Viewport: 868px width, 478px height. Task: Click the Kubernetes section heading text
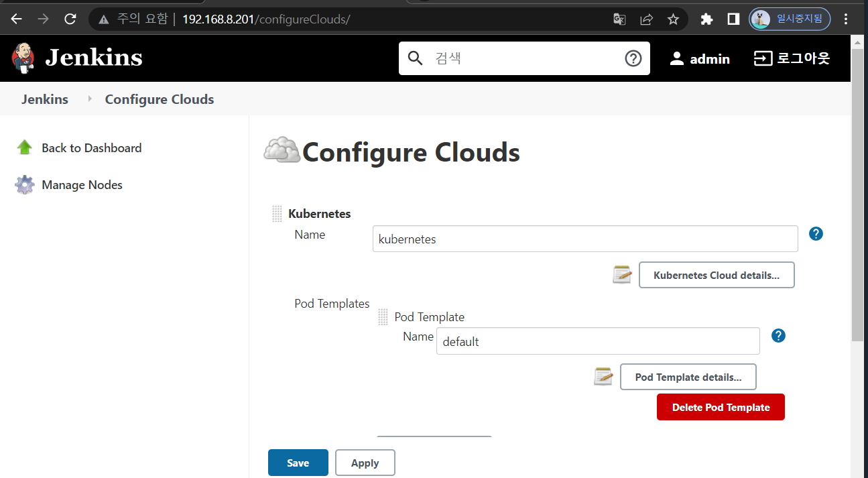coord(320,214)
